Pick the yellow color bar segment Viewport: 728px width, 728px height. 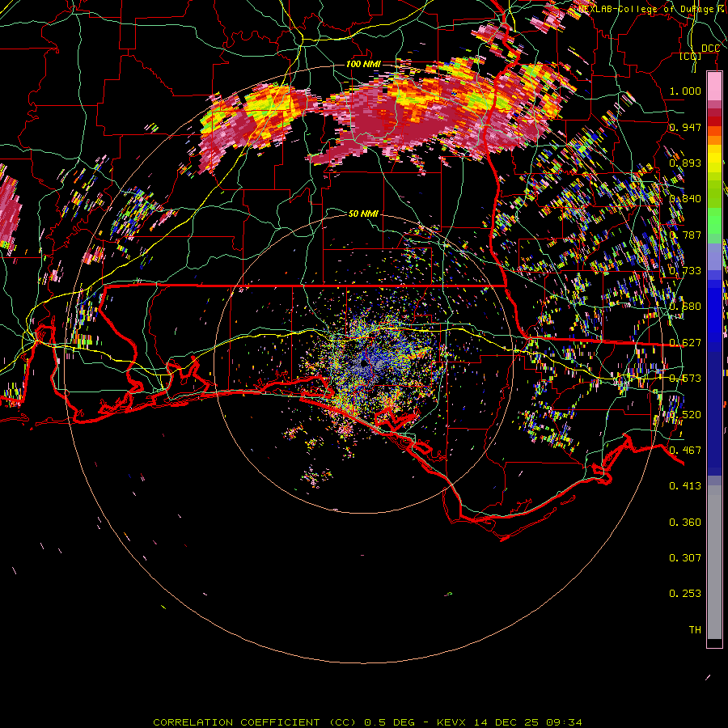[714, 159]
